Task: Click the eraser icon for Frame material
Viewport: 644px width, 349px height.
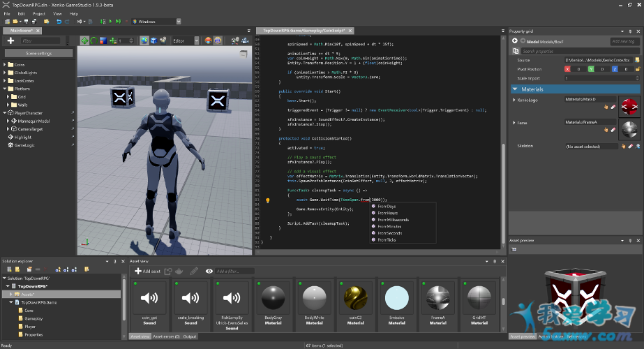Action: 613,130
